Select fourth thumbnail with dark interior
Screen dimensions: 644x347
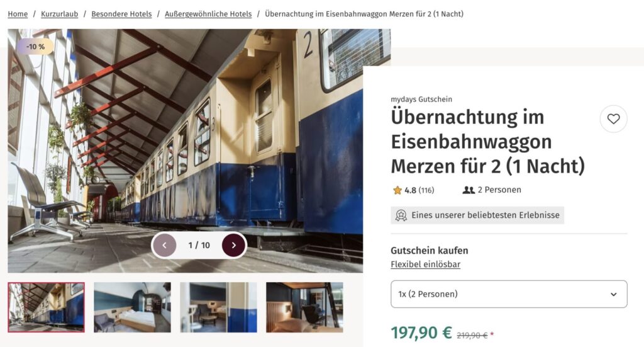304,307
